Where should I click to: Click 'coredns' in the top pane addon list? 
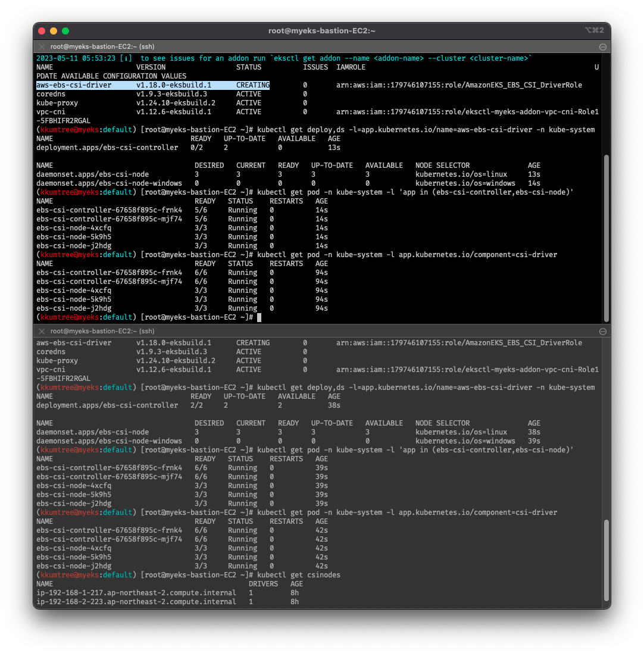51,94
